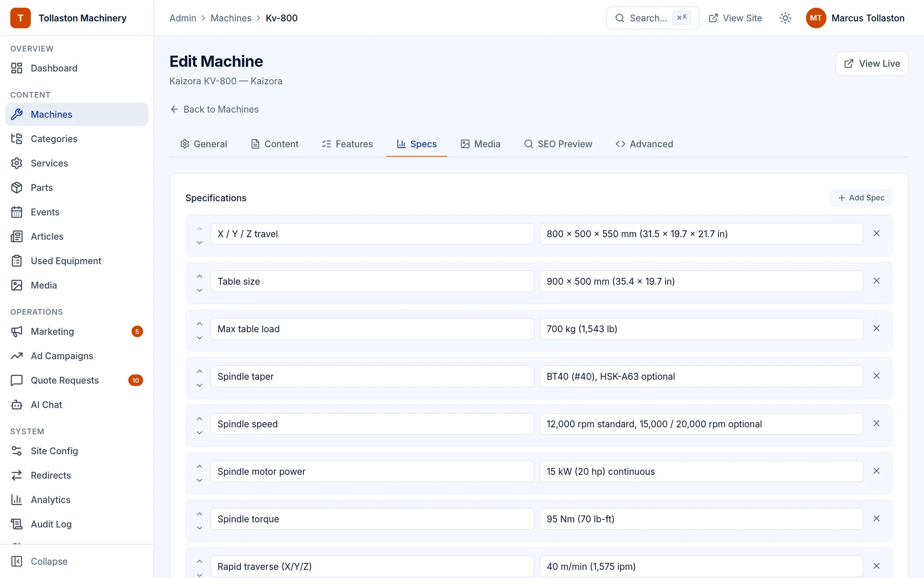Open the Events calendar section
The image size is (924, 578).
(x=77, y=212)
